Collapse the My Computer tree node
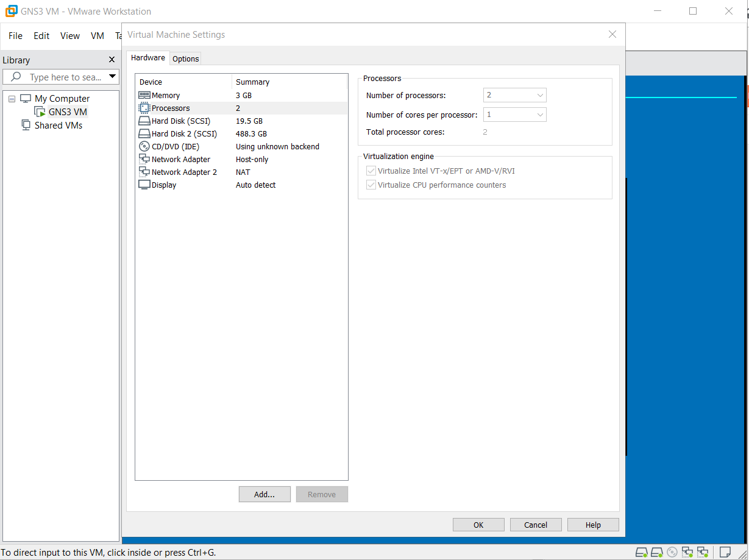Image resolution: width=749 pixels, height=560 pixels. click(x=12, y=99)
